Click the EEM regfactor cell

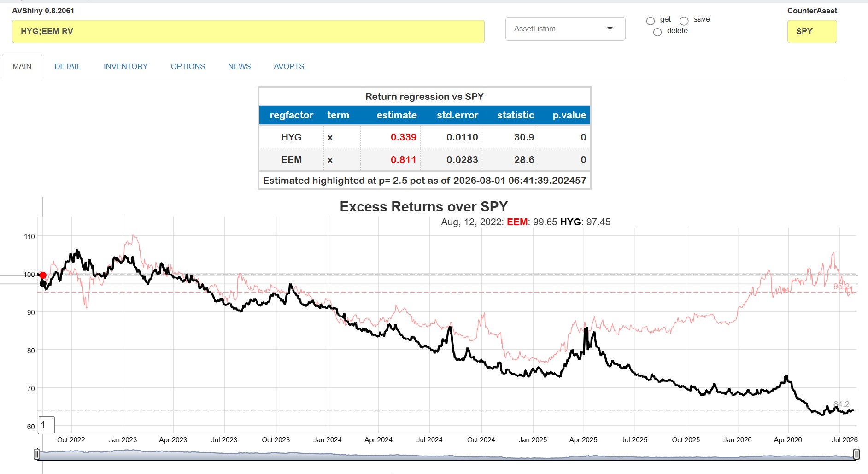click(x=292, y=160)
